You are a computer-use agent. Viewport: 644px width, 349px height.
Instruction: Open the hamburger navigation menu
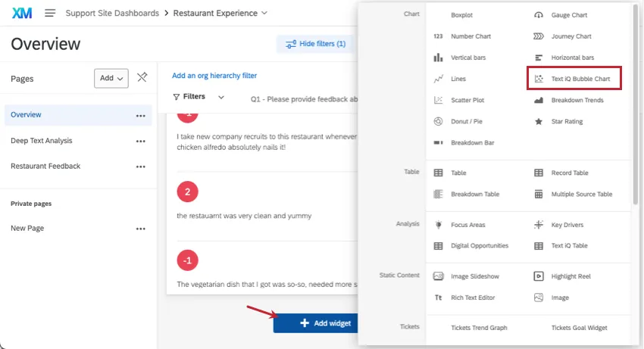[x=50, y=13]
